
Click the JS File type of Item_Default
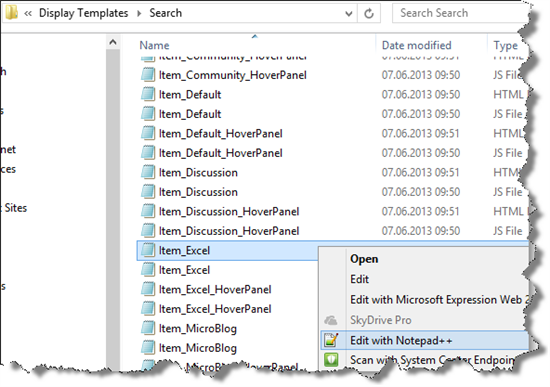(508, 114)
